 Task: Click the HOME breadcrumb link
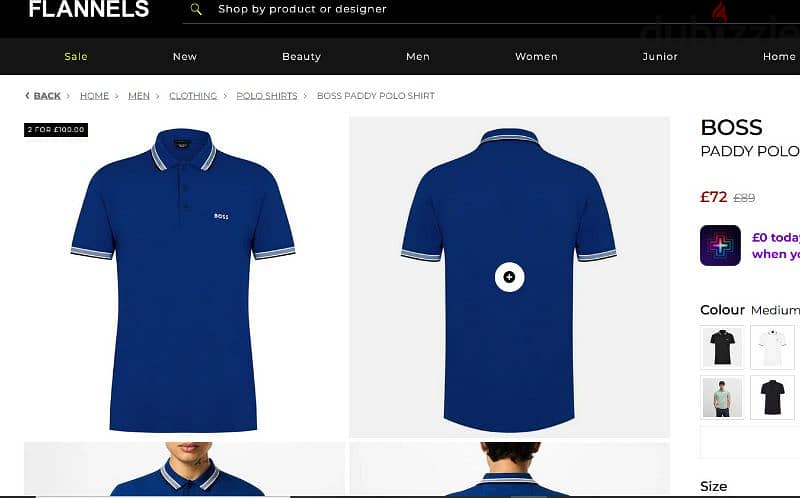(x=94, y=96)
